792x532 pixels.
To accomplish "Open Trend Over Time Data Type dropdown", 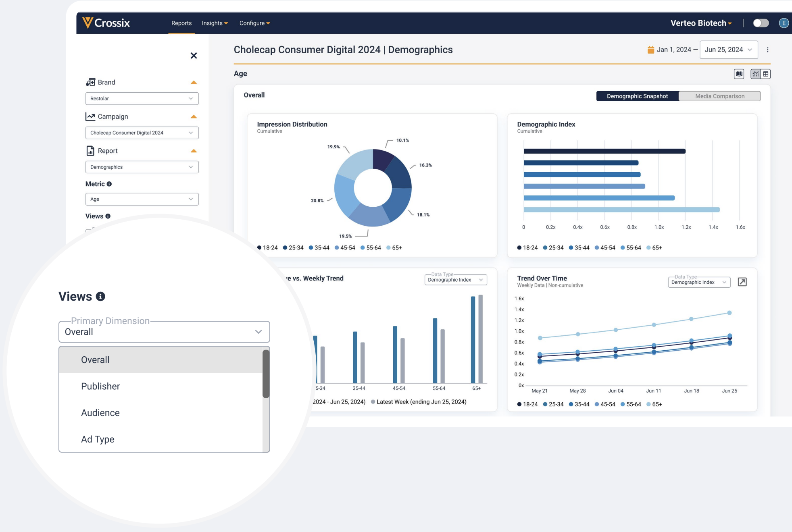I will coord(698,283).
